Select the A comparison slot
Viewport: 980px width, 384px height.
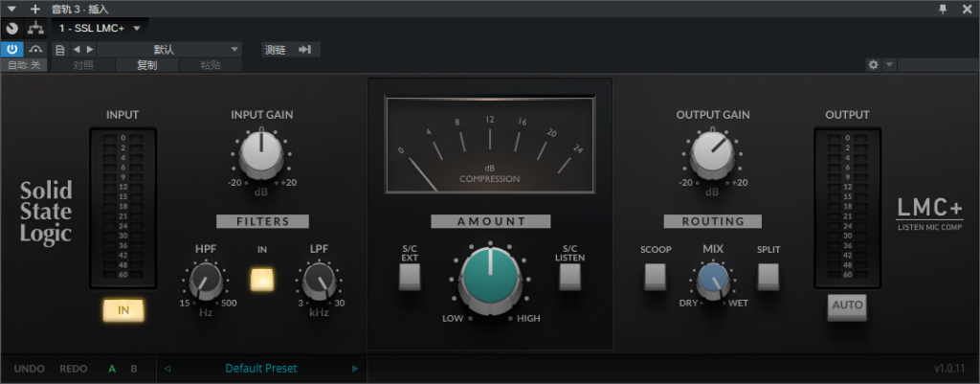click(x=113, y=369)
